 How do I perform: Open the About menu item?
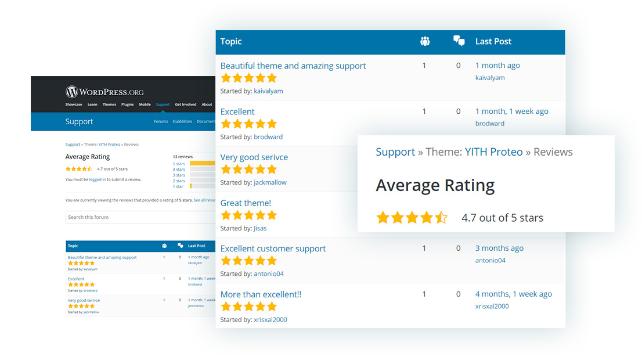tap(207, 104)
